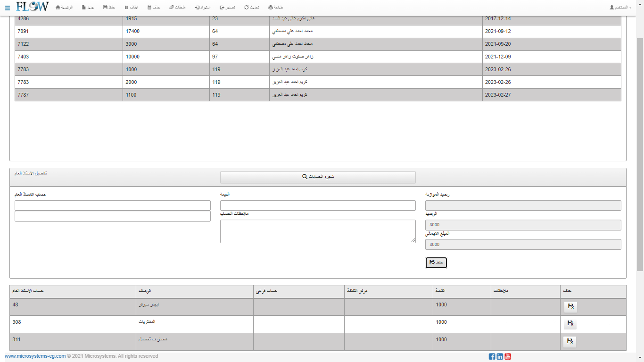
Task: Click the تحديث (Refresh) toolbar item
Action: (x=252, y=8)
